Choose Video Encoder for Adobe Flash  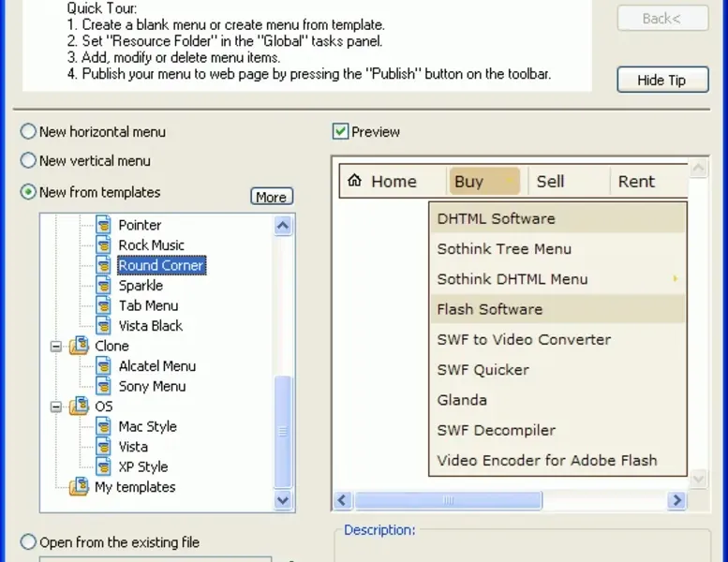[x=557, y=460]
